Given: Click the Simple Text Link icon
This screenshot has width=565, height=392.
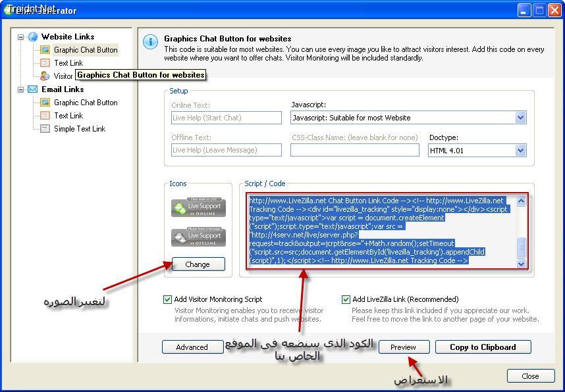Looking at the screenshot, I should point(45,129).
